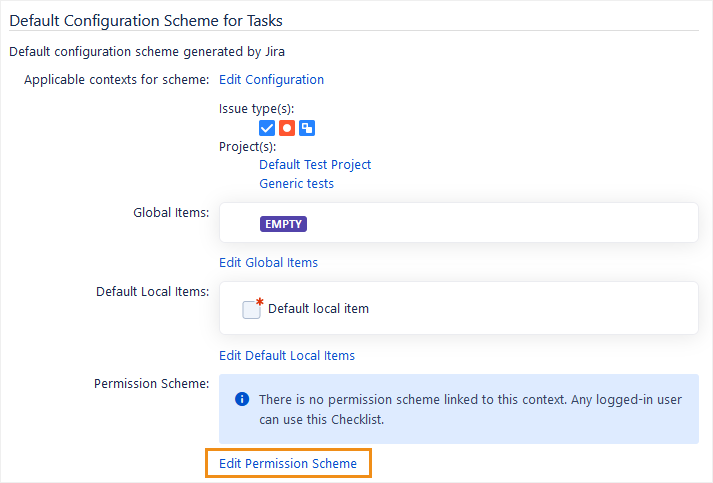Image resolution: width=713 pixels, height=483 pixels.
Task: Click the 'Default Configuration Scheme for Tasks' heading
Action: pos(147,19)
